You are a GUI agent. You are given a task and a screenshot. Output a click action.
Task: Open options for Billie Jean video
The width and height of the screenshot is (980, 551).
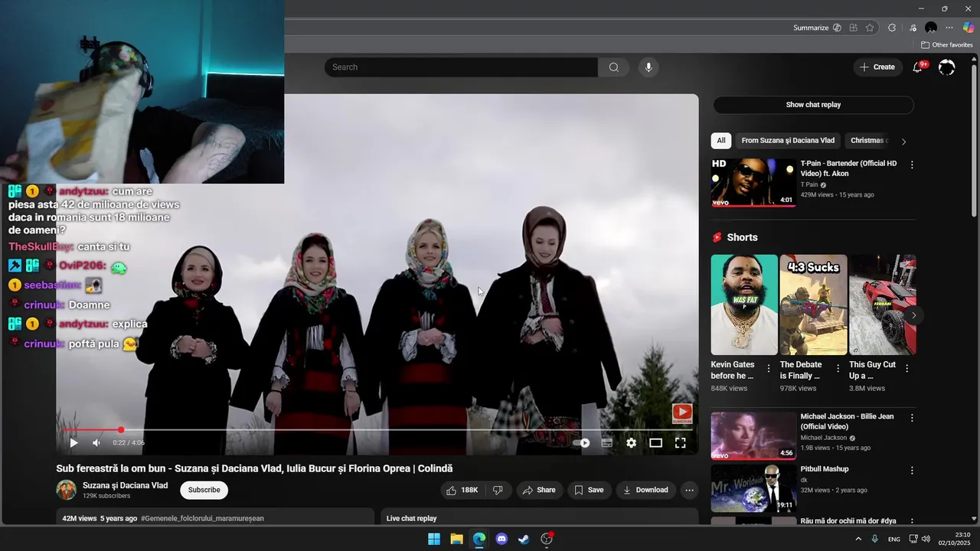click(x=912, y=419)
